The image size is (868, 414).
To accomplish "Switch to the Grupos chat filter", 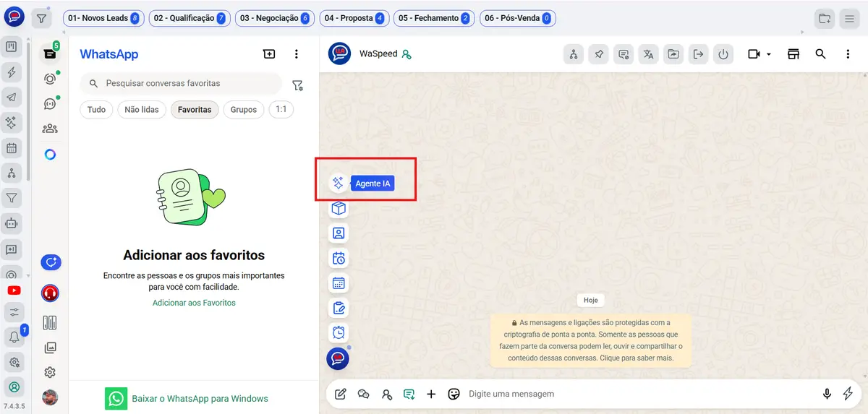I will pyautogui.click(x=244, y=110).
